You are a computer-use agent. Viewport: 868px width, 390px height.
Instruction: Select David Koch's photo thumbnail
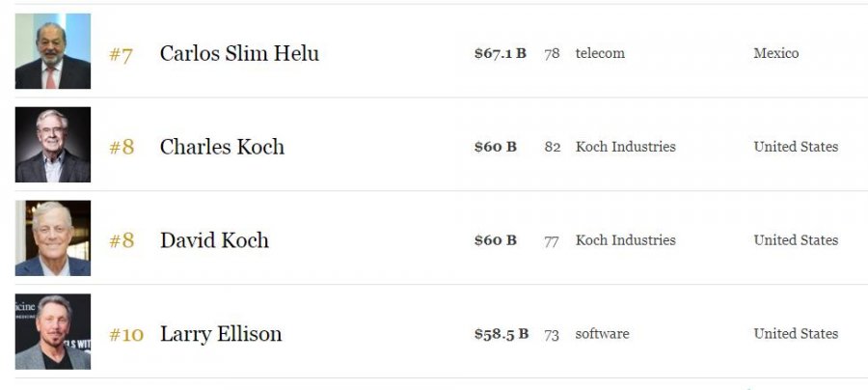tap(53, 238)
